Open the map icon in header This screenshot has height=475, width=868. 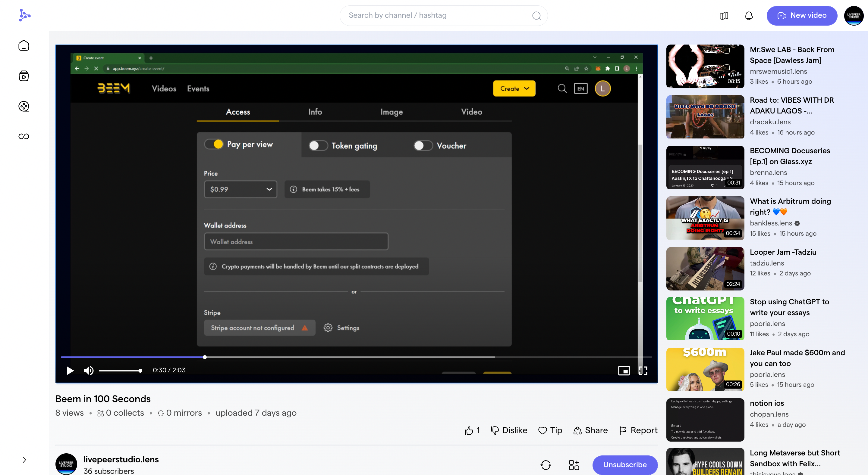coord(723,15)
